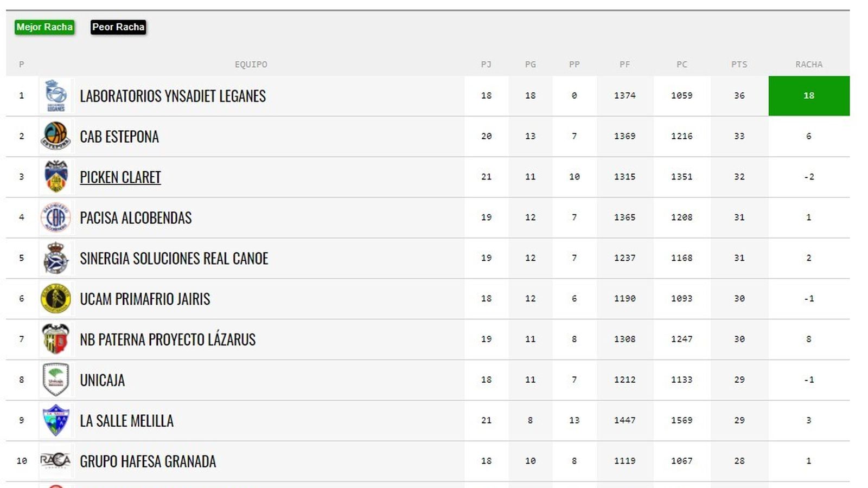Image resolution: width=868 pixels, height=488 pixels.
Task: Open the PICKEN CLARET team page link
Action: point(120,177)
